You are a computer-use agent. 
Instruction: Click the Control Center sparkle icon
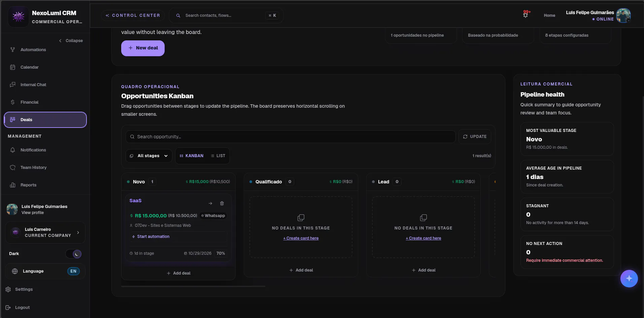[107, 15]
